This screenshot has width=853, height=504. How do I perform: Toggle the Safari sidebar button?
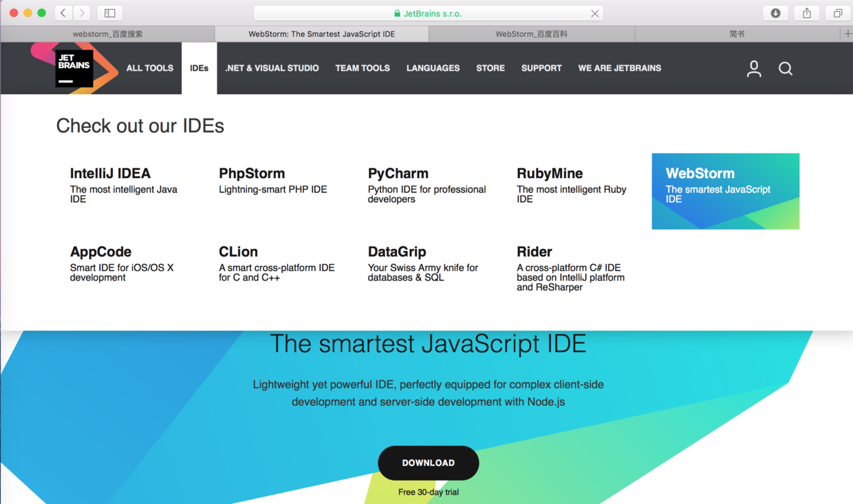(110, 13)
